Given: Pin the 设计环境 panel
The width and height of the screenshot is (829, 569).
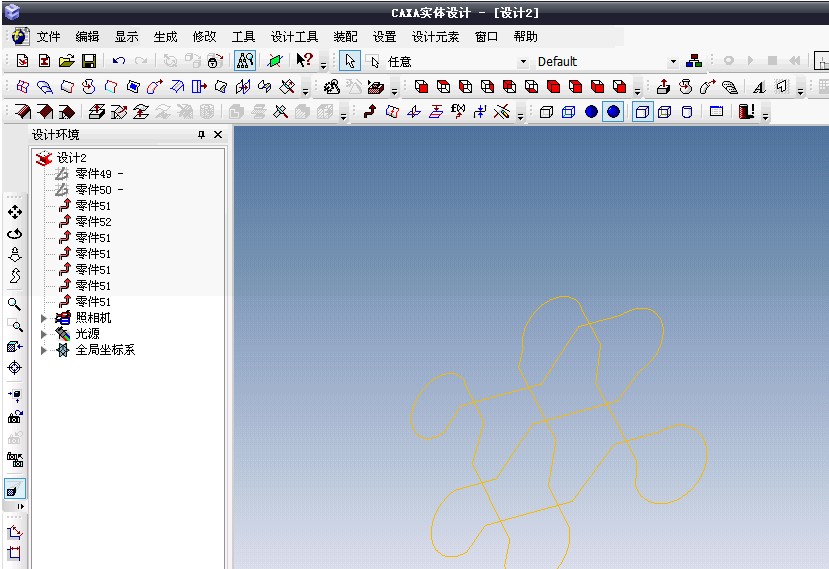Looking at the screenshot, I should pyautogui.click(x=201, y=135).
